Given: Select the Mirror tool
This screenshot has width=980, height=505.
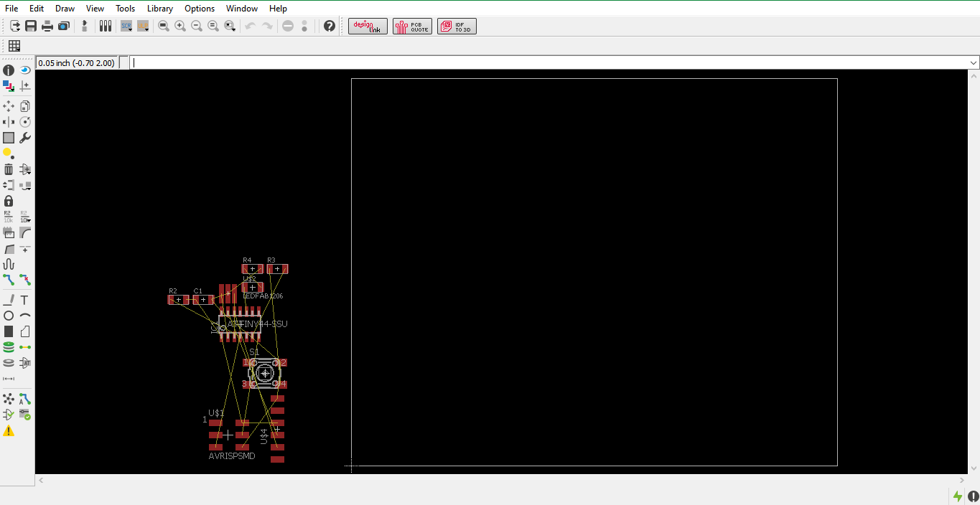Looking at the screenshot, I should [9, 122].
